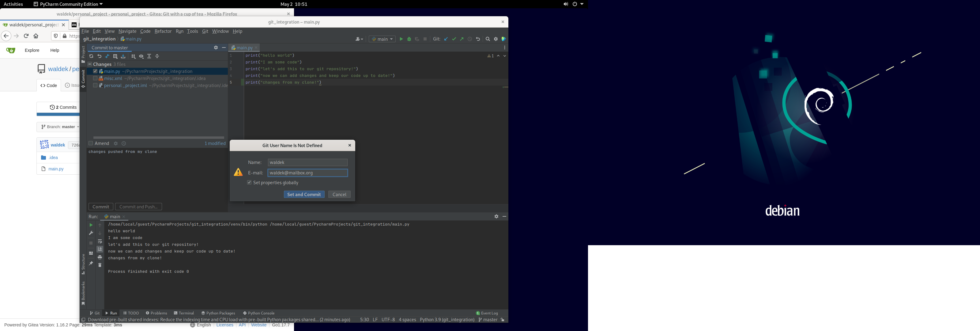Click the Run with Coverage icon
The image size is (980, 331).
click(417, 39)
